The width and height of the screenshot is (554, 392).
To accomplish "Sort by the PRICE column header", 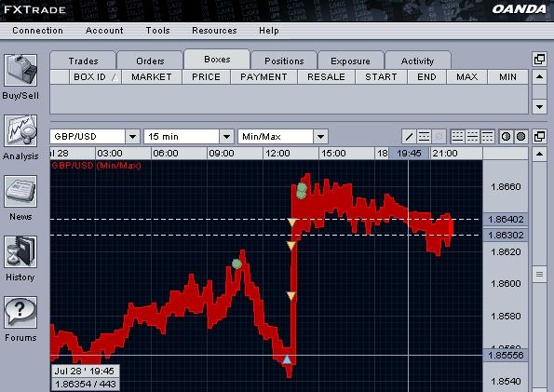I will point(207,77).
